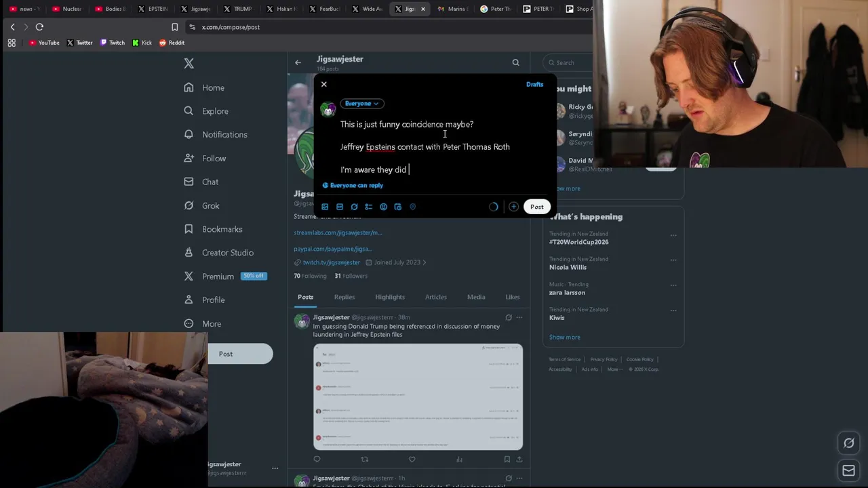Open Premium in sidebar
The height and width of the screenshot is (488, 868).
[x=224, y=276]
